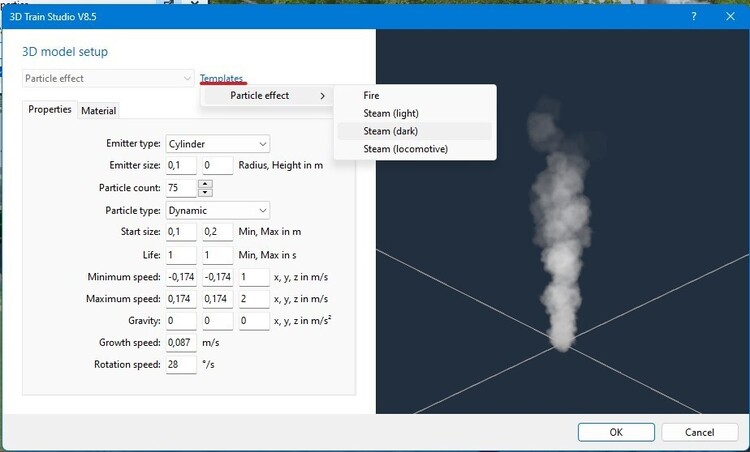Click the Help question mark icon
The width and height of the screenshot is (750, 452).
(x=693, y=16)
